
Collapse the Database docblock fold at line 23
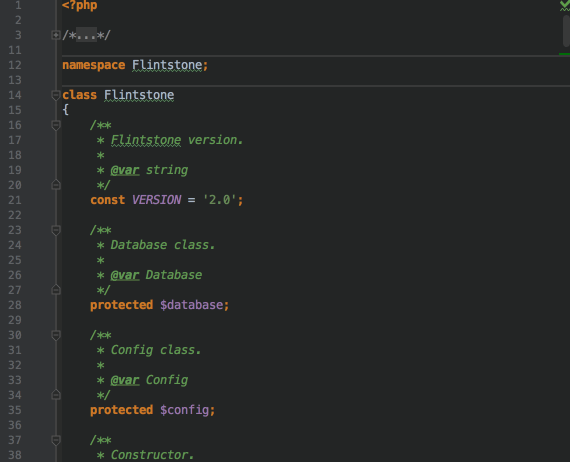point(56,230)
